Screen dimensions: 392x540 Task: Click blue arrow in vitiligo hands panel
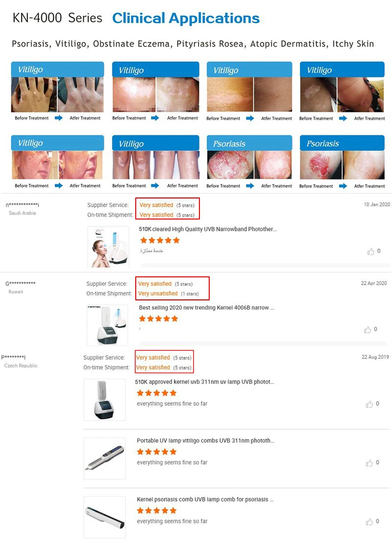click(x=59, y=118)
